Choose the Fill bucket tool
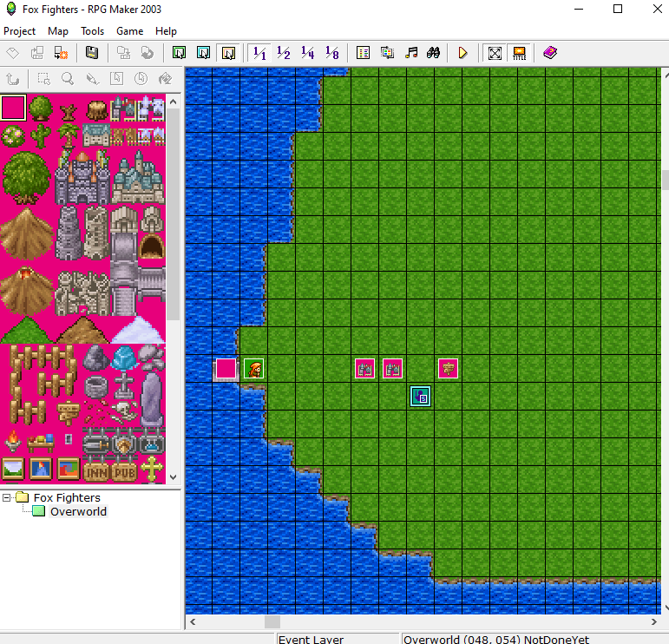The height and width of the screenshot is (644, 669). [165, 78]
